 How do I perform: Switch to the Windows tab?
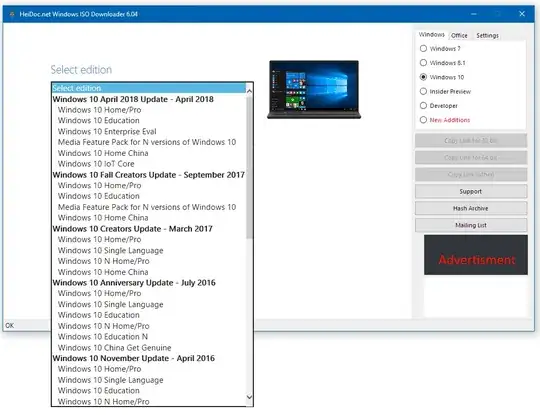point(432,35)
